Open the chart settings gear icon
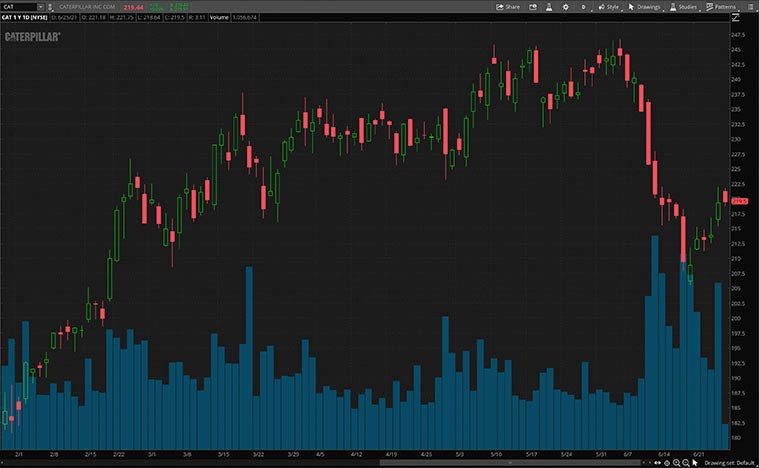This screenshot has width=759, height=468. (x=566, y=6)
